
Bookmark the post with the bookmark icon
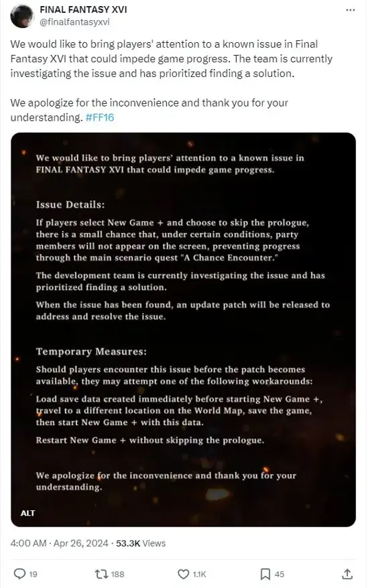point(265,574)
